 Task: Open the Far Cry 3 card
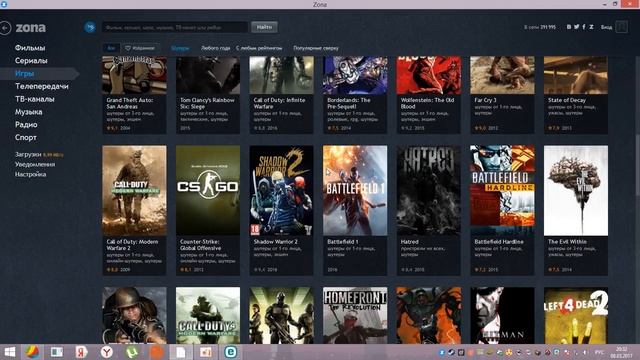(502, 95)
